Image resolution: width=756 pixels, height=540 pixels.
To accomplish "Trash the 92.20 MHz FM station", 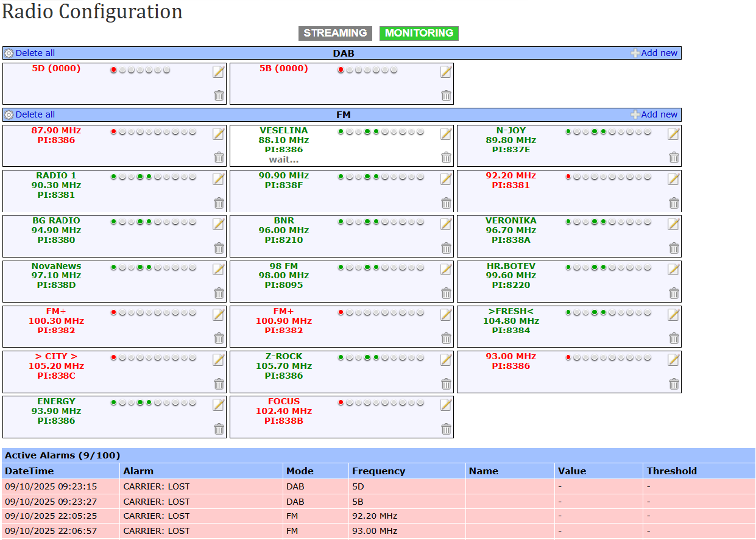I will (x=674, y=203).
